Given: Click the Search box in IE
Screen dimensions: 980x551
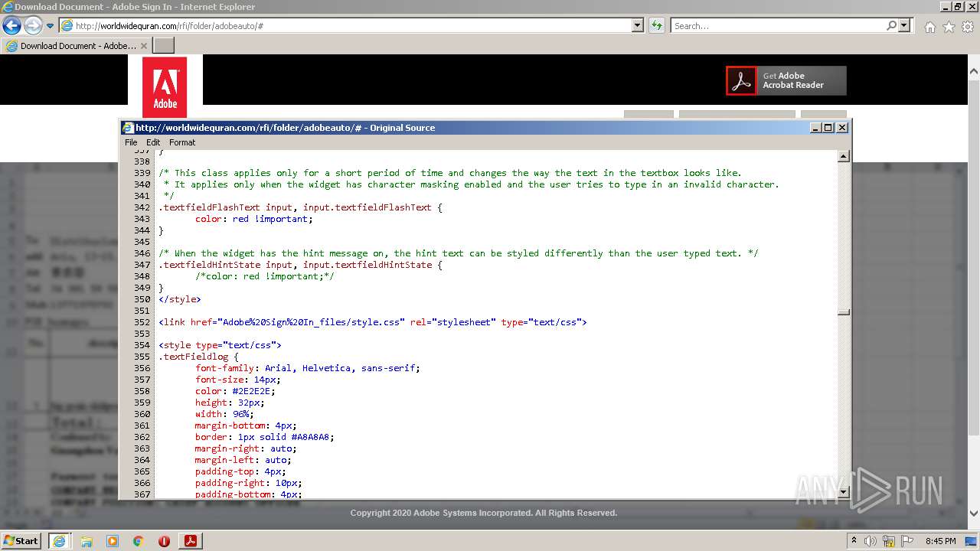Looking at the screenshot, I should point(777,26).
